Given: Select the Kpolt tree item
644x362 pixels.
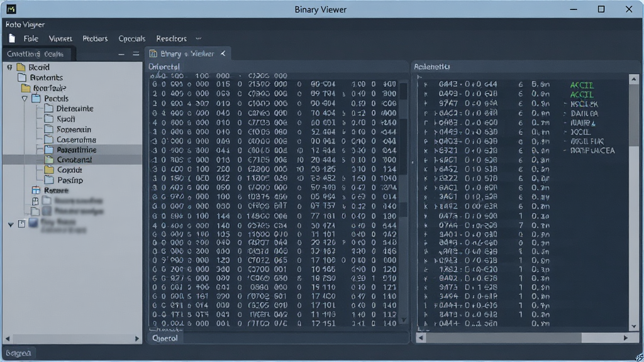Looking at the screenshot, I should [x=65, y=119].
